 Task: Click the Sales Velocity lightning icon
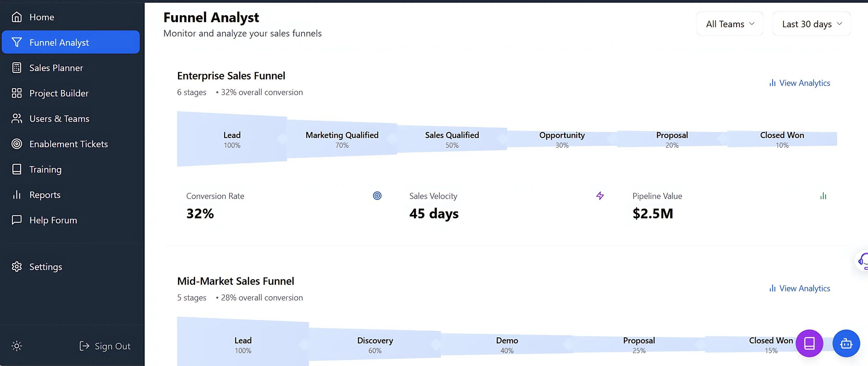point(600,196)
